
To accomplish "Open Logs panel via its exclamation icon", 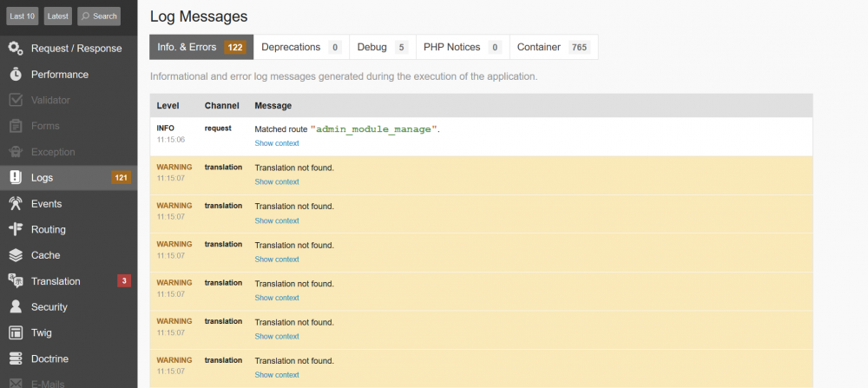I will tap(16, 178).
